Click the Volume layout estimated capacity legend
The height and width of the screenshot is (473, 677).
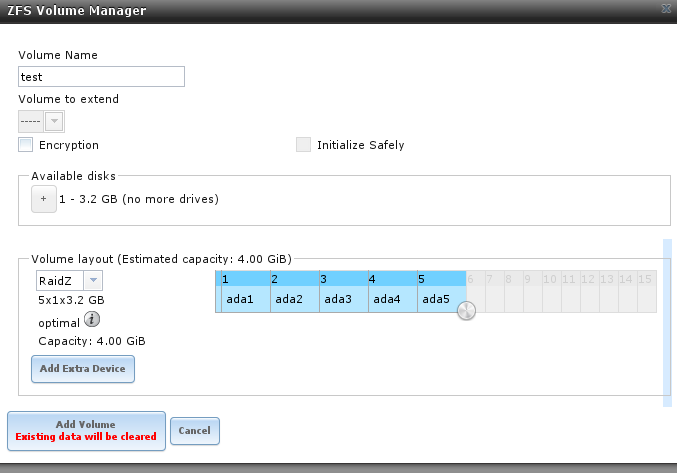(161, 259)
